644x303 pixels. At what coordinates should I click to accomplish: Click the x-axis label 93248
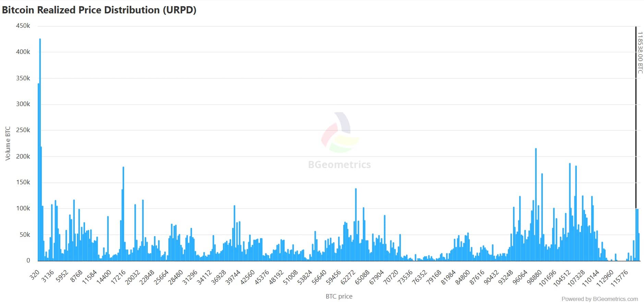[x=505, y=277]
